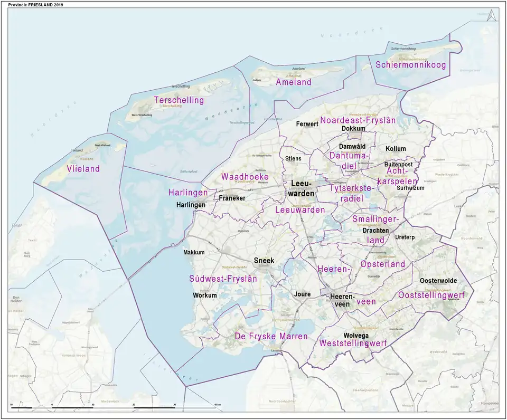Viewport: 507px width, 420px height.
Task: Click the 'Provincie FRIESLAND 2019' title
Action: tap(35, 4)
